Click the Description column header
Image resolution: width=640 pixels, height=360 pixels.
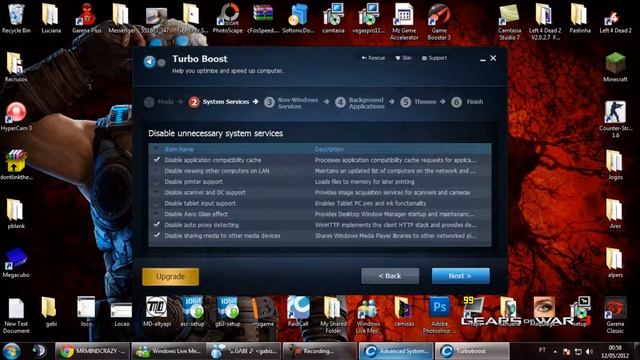click(329, 149)
